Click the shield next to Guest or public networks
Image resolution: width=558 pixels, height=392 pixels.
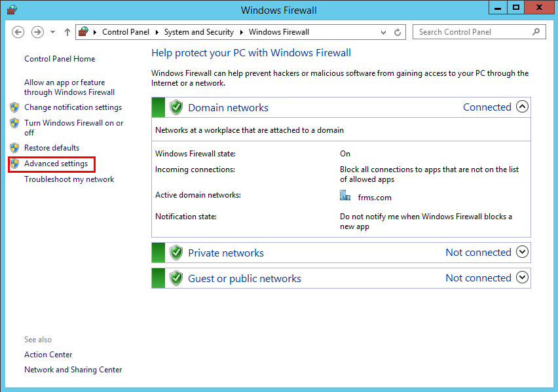[x=176, y=278]
